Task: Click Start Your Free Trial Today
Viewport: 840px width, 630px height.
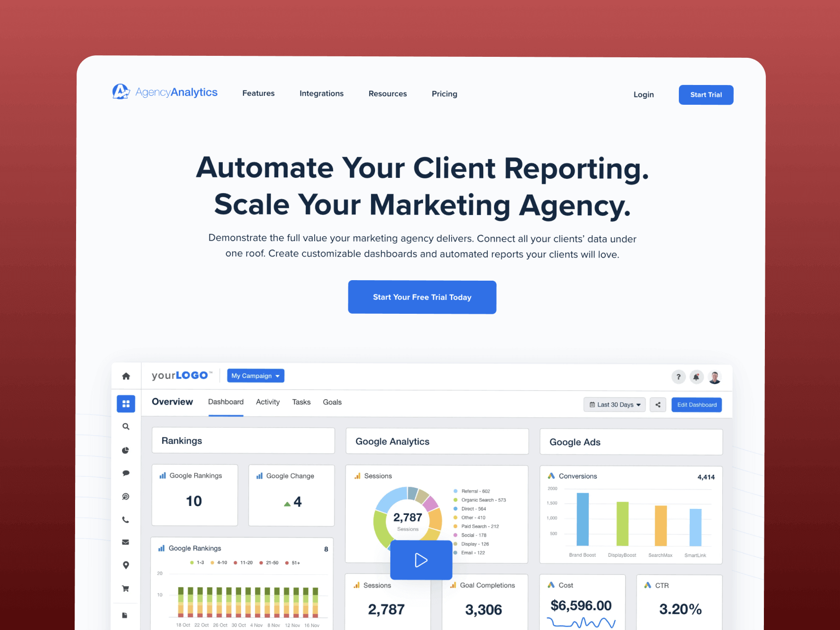Action: pyautogui.click(x=422, y=297)
